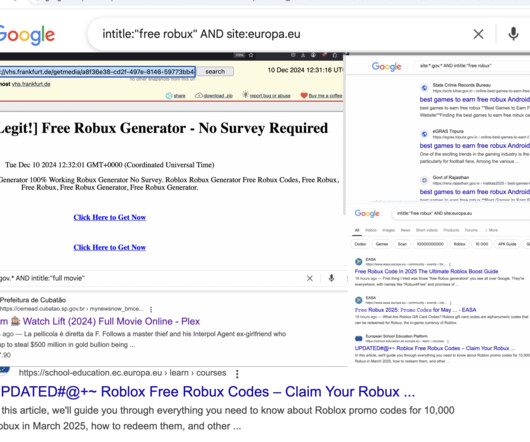Click the search button beside the archived URL
The image size is (530, 442).
pos(215,72)
